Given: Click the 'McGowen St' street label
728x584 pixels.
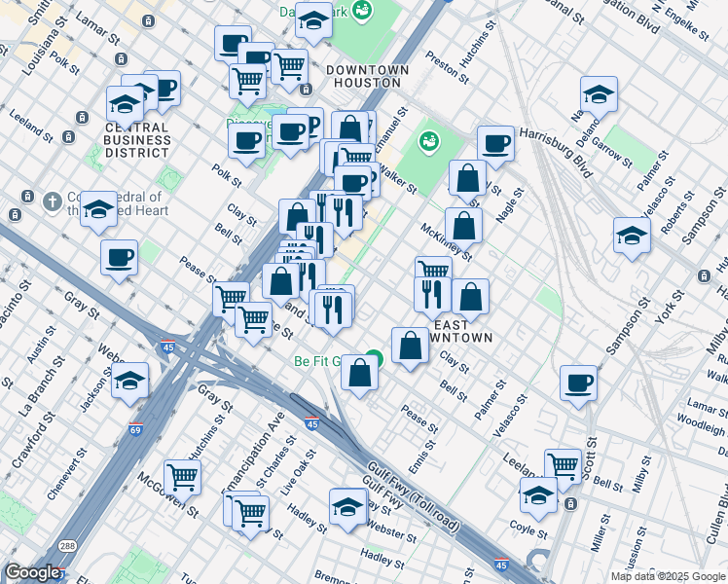Looking at the screenshot, I should 168,494.
